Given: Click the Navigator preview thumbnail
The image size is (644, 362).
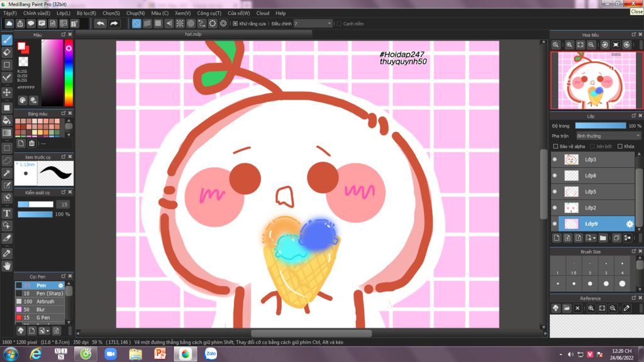Looking at the screenshot, I should click(596, 80).
